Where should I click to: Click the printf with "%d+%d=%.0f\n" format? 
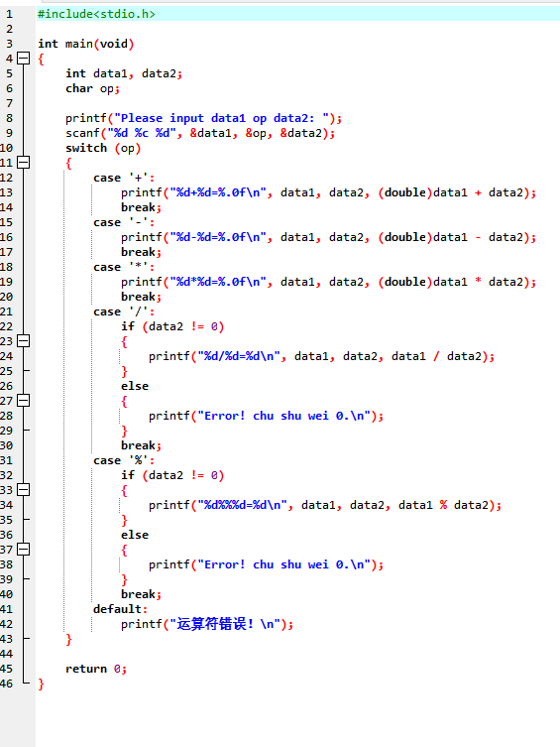point(328,192)
